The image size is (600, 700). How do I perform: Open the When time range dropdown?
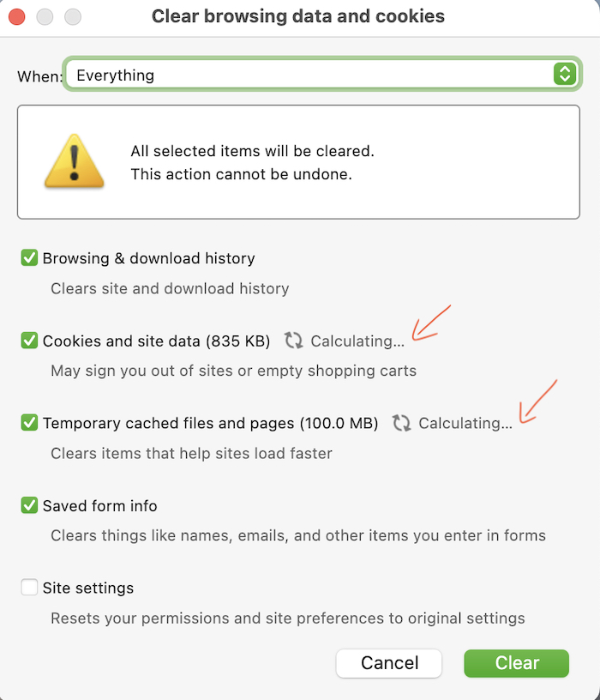[322, 74]
